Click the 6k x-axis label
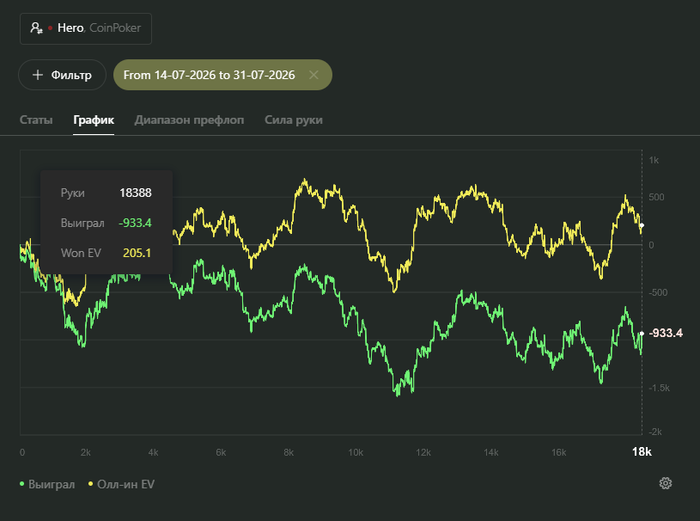This screenshot has width=700, height=521. 221,453
